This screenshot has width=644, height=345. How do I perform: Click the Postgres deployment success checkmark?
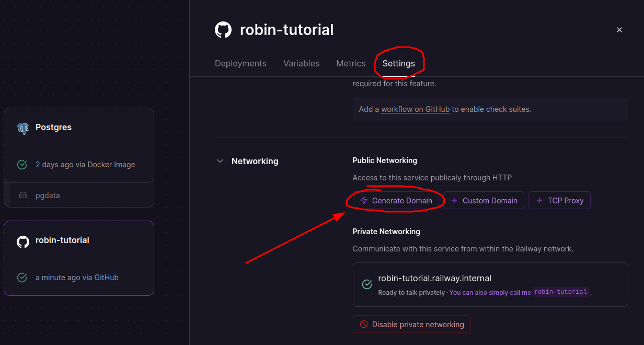22,165
